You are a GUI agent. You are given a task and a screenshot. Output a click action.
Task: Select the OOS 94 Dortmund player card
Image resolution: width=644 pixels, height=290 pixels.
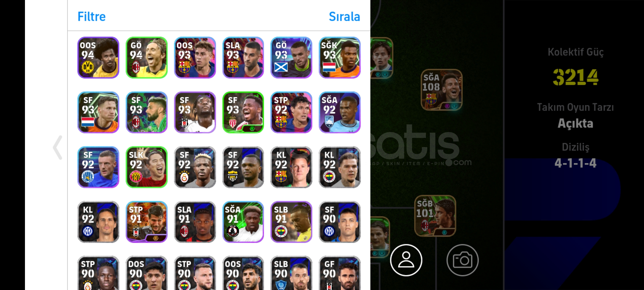pos(98,57)
